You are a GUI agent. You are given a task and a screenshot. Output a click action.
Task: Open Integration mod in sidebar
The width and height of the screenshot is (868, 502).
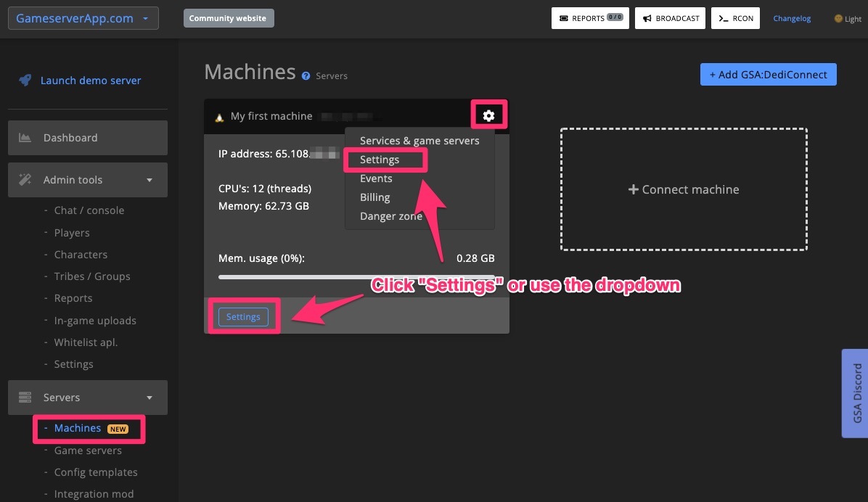[x=94, y=494]
